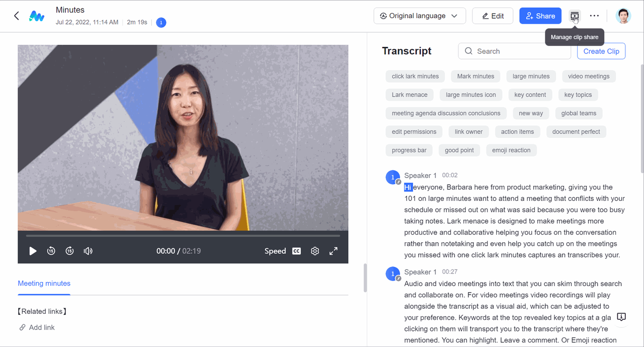
Task: Open the download transcript icon near bottom right
Action: pyautogui.click(x=621, y=317)
